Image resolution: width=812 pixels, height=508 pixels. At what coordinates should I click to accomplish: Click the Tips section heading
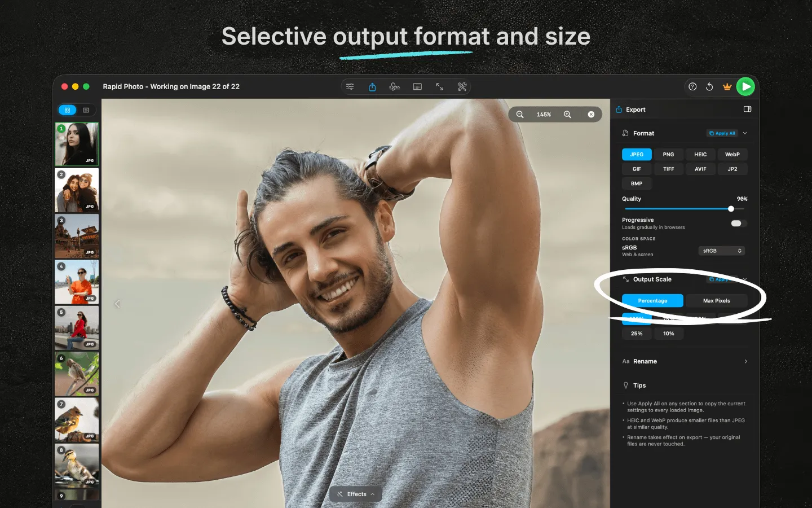pyautogui.click(x=639, y=386)
